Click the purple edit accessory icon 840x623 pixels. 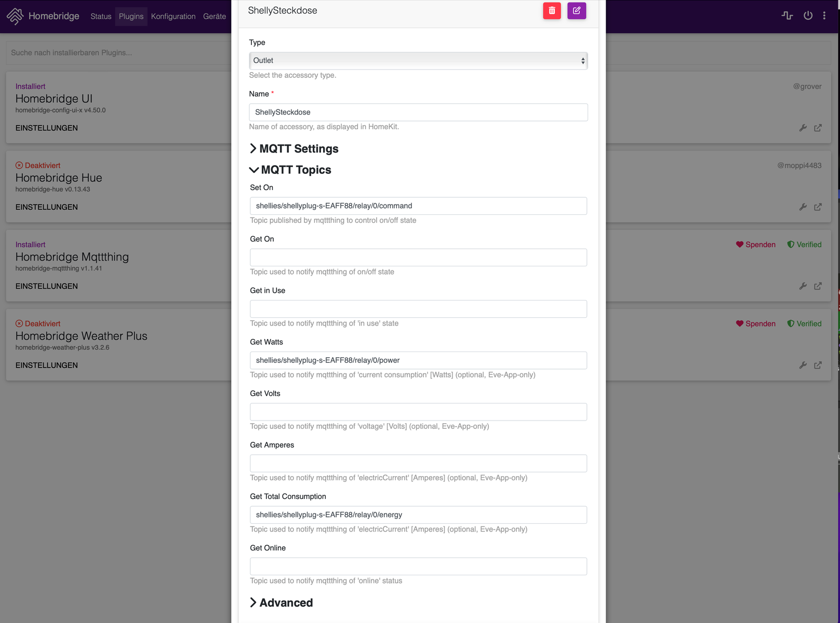pyautogui.click(x=577, y=11)
